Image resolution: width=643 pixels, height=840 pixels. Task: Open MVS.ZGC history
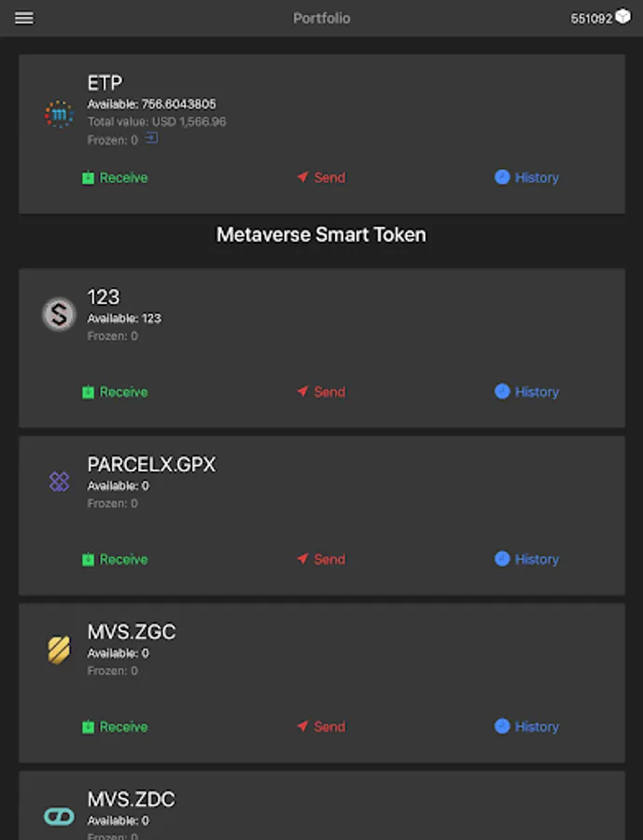(x=526, y=726)
